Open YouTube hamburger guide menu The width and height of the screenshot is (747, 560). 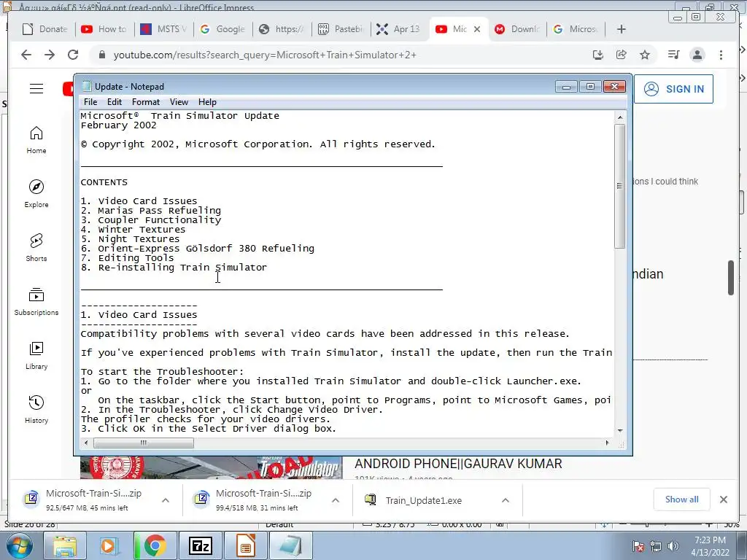click(36, 88)
